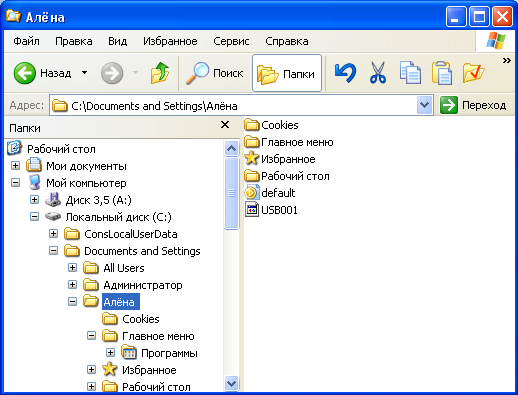Select Избранное star icon in tree

[x=110, y=369]
